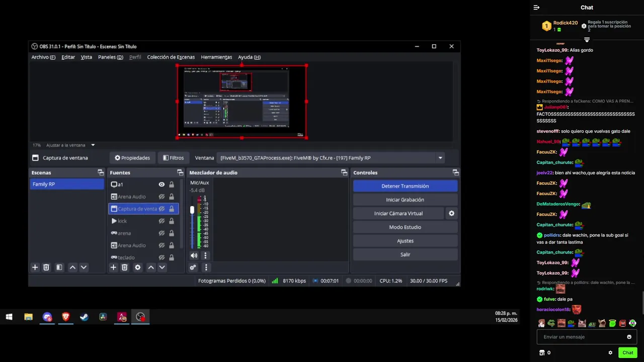Enable Modo Estudio
The height and width of the screenshot is (362, 644).
pos(405,227)
